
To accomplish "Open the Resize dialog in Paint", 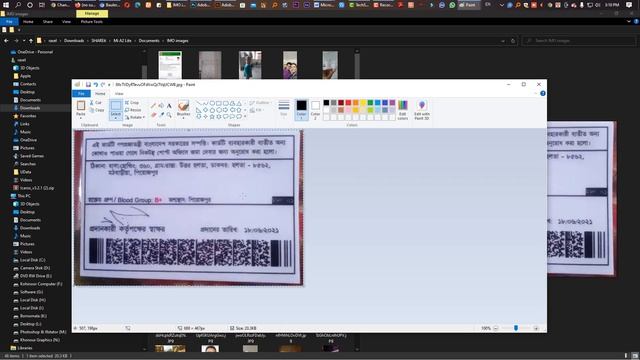I will [x=133, y=110].
